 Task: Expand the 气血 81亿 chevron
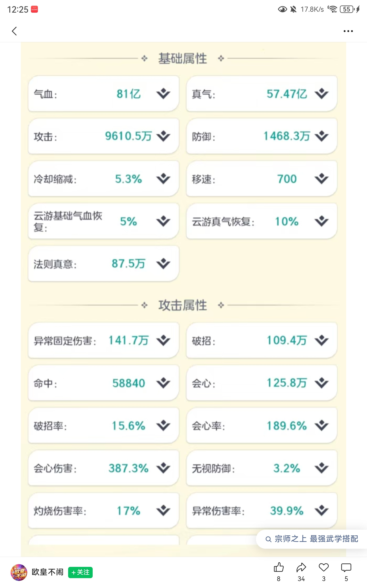coord(163,93)
